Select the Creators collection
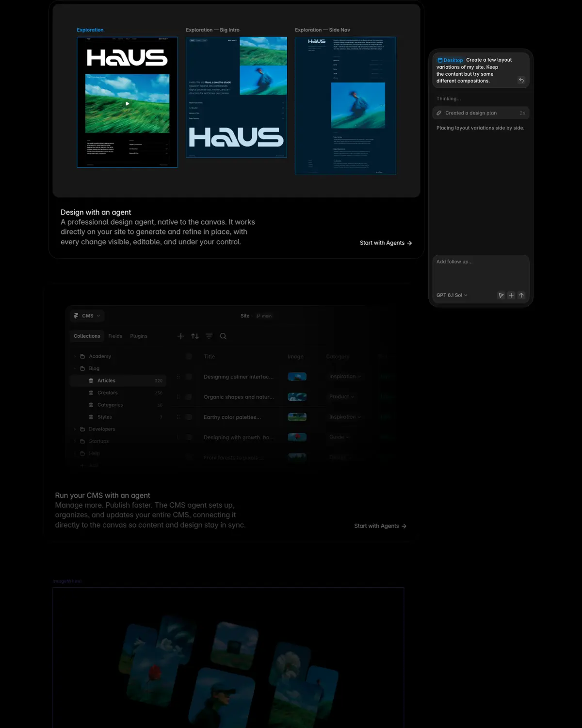Viewport: 582px width, 728px height. [118, 393]
